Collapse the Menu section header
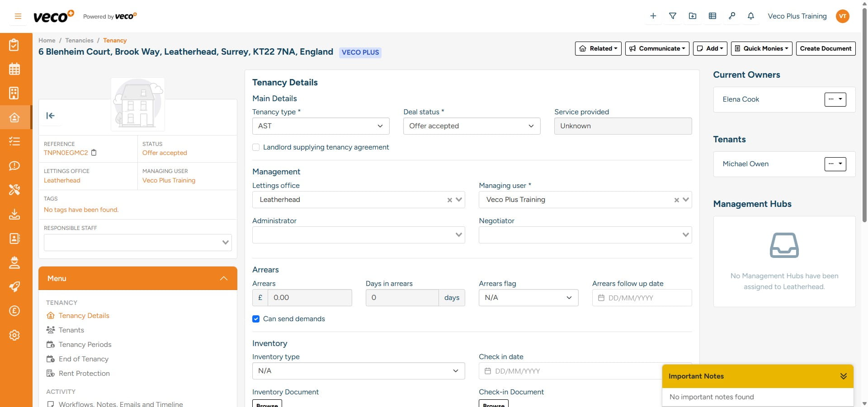Viewport: 868px width, 407px height. click(x=224, y=278)
